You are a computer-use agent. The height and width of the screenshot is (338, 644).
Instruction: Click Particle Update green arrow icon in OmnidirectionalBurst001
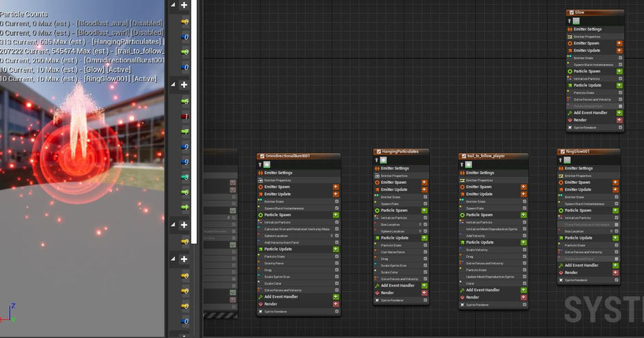tap(261, 249)
